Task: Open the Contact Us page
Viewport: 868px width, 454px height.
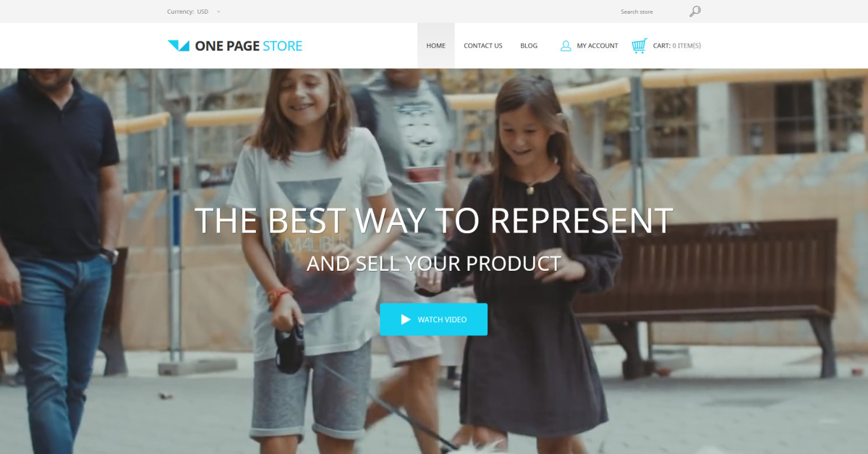Action: click(x=483, y=46)
